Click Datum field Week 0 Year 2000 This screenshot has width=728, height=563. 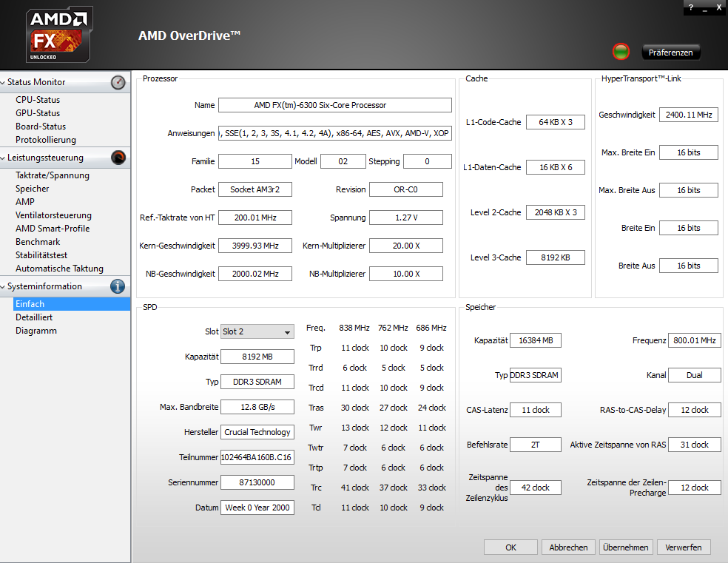[x=257, y=508]
